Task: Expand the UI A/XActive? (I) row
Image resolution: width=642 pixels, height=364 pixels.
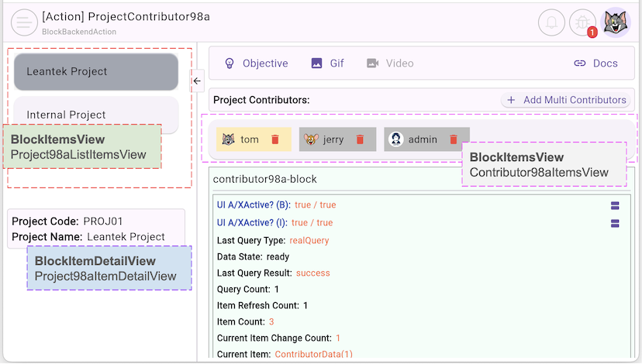Action: point(615,223)
